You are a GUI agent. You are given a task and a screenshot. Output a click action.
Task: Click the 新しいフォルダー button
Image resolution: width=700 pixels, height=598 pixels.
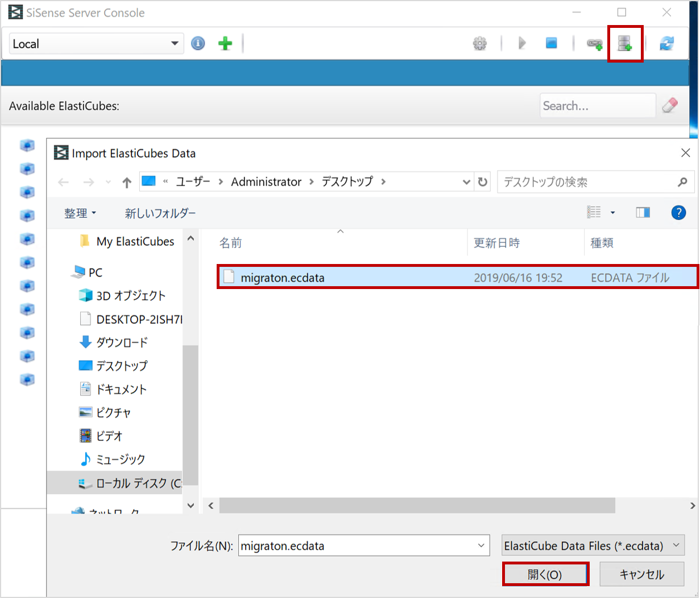(x=160, y=213)
